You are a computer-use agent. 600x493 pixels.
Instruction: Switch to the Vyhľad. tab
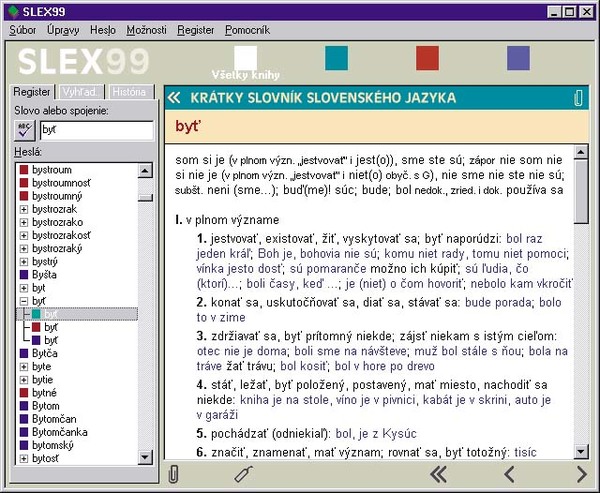pos(82,92)
